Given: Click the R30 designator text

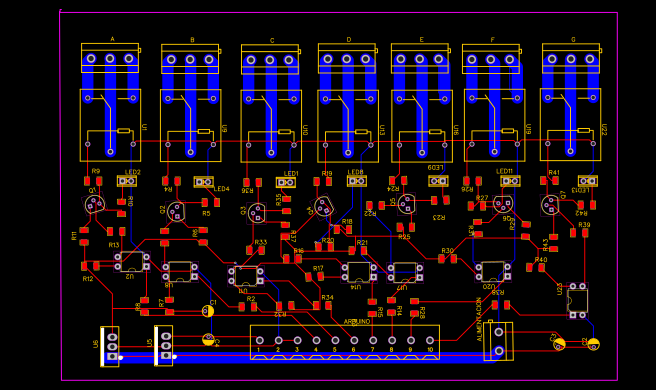Looking at the screenshot, I should (x=447, y=250).
